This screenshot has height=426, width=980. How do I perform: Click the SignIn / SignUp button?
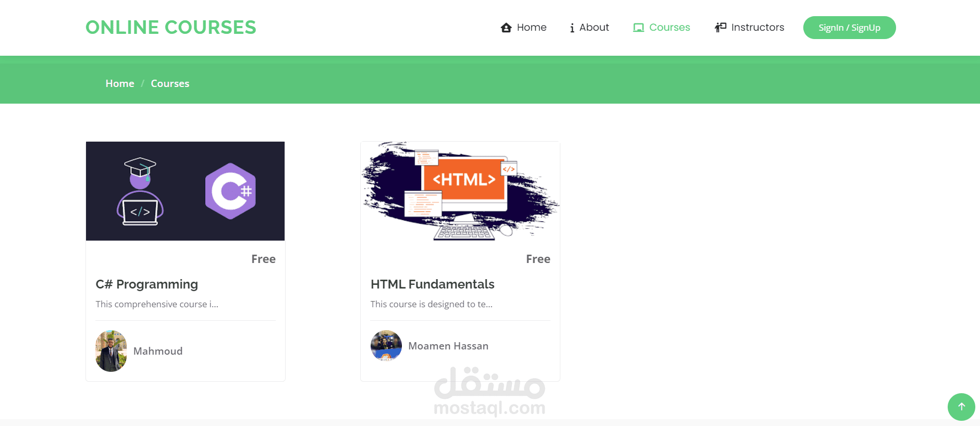tap(849, 28)
